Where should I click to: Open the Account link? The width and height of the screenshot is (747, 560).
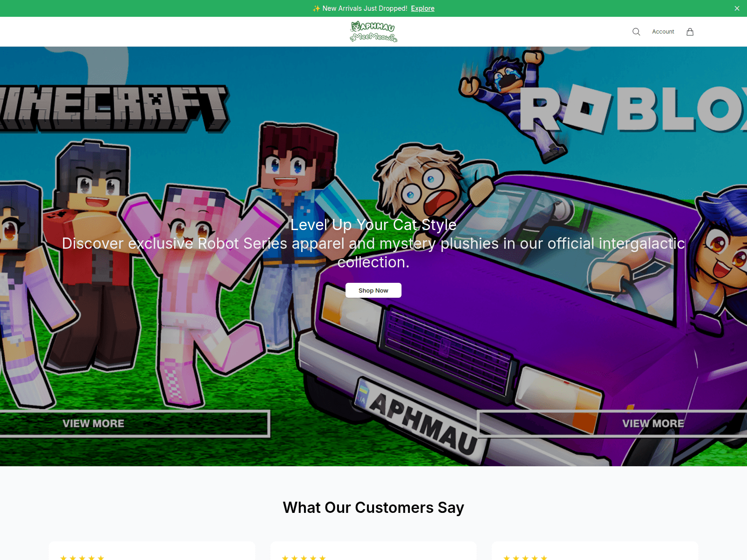(x=663, y=32)
